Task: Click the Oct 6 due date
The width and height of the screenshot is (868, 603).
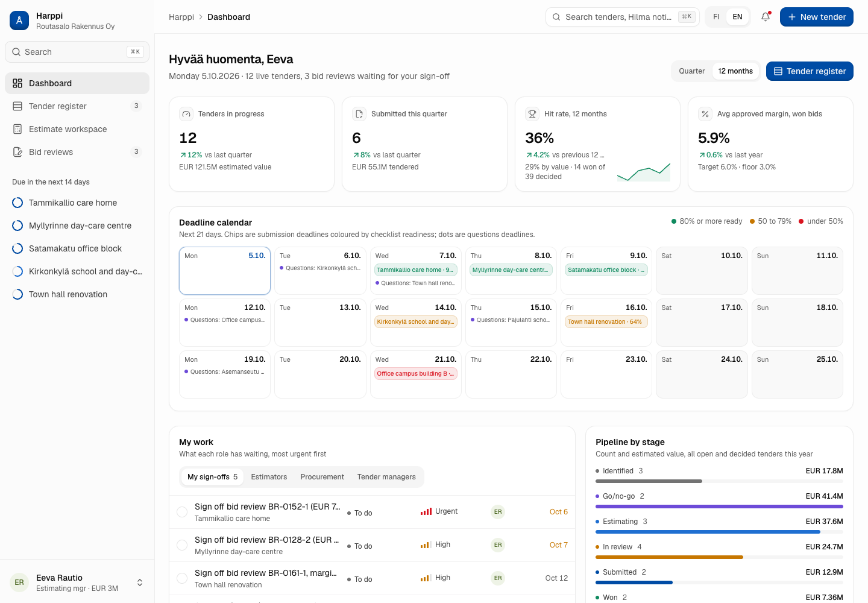Action: tap(559, 512)
